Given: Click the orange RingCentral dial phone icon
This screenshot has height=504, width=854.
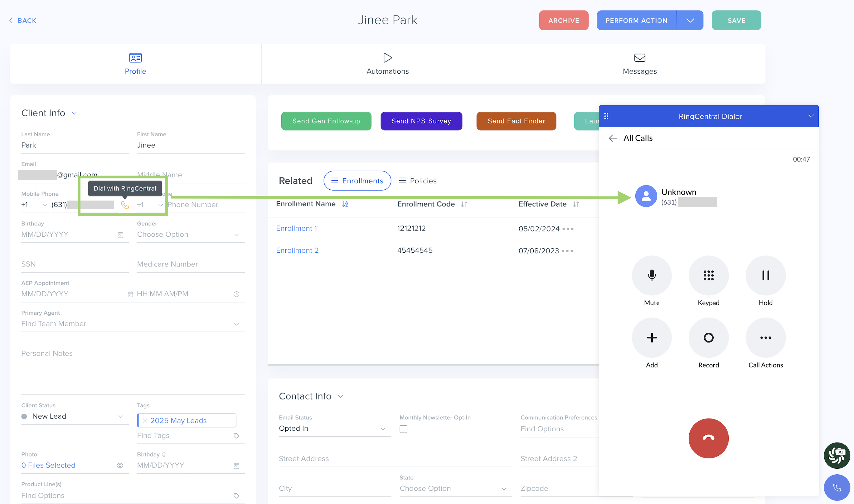Looking at the screenshot, I should pos(125,205).
